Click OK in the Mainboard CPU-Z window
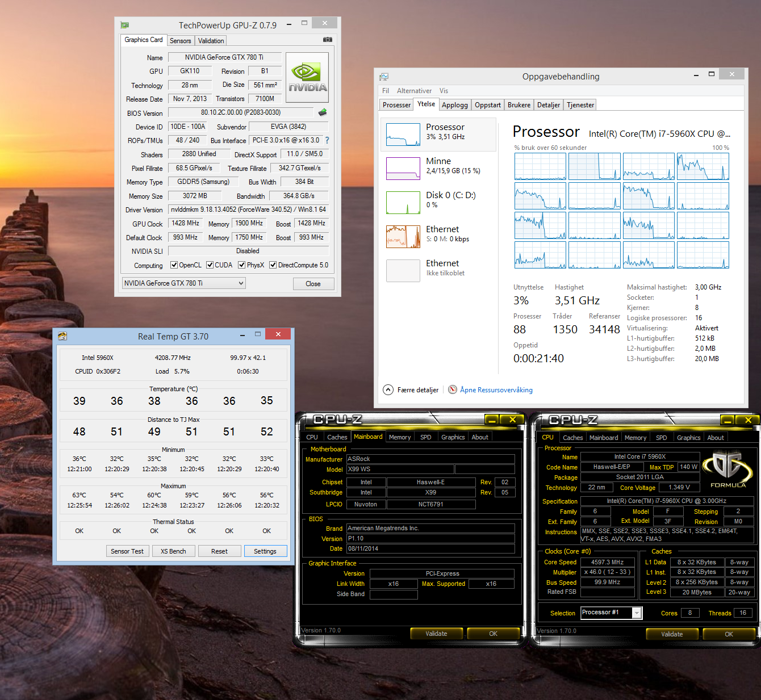The height and width of the screenshot is (700, 761). [x=493, y=634]
